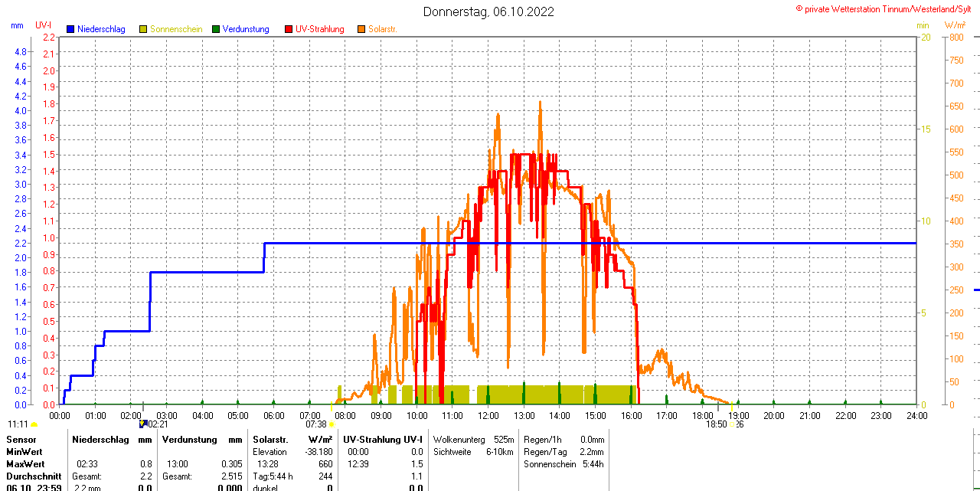Click the sunrise sun icon at 07:38
The image size is (980, 491).
click(332, 424)
